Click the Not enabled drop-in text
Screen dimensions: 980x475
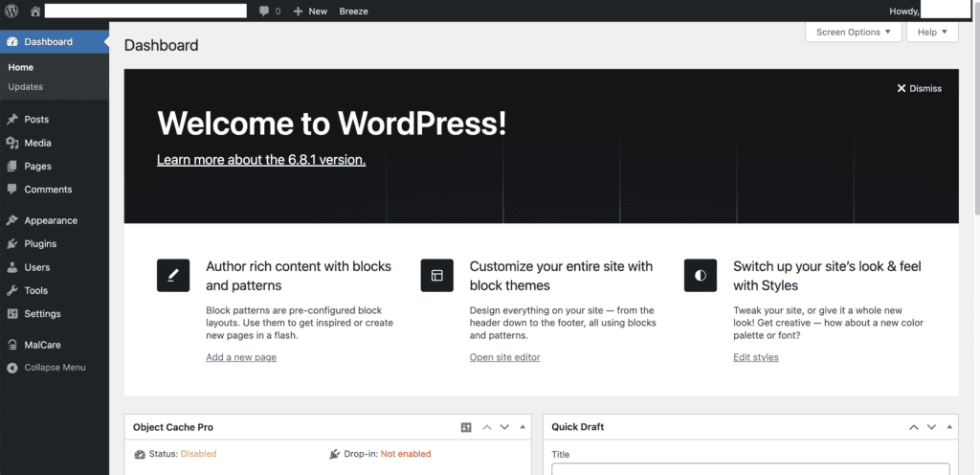coord(406,454)
